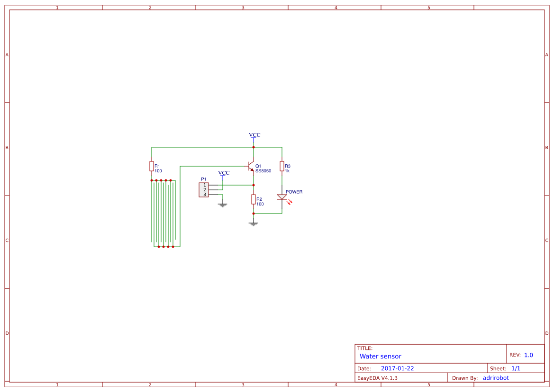The height and width of the screenshot is (392, 554).
Task: Select the VCC symbol near connector P1
Action: coord(223,173)
